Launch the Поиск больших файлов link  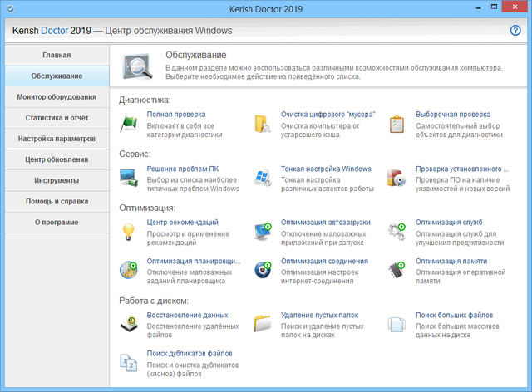455,316
